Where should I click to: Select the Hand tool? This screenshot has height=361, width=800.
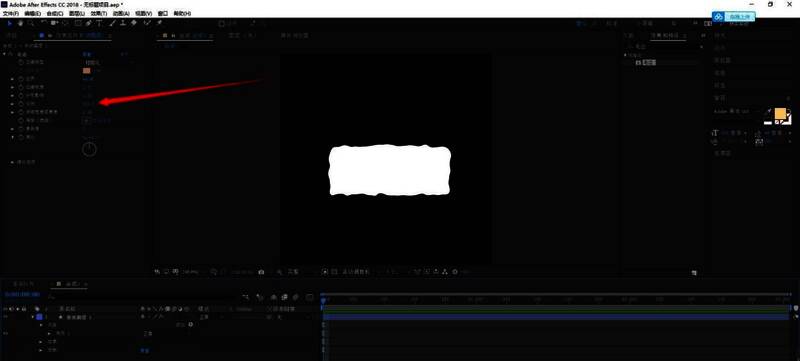[x=20, y=23]
